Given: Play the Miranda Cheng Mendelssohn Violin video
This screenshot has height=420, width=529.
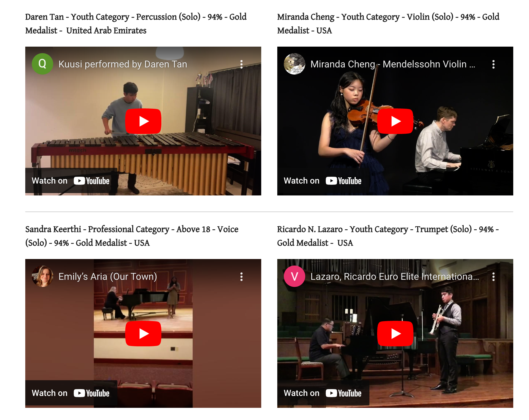Looking at the screenshot, I should [395, 121].
